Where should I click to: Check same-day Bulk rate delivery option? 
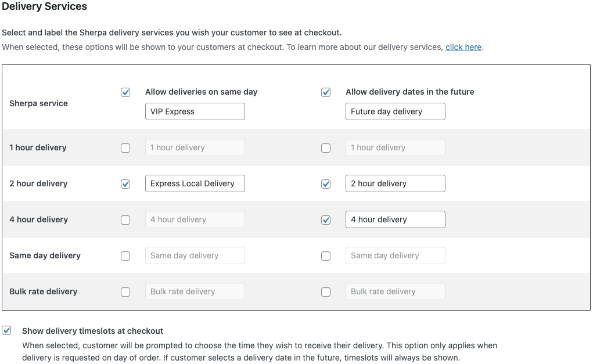pos(125,292)
